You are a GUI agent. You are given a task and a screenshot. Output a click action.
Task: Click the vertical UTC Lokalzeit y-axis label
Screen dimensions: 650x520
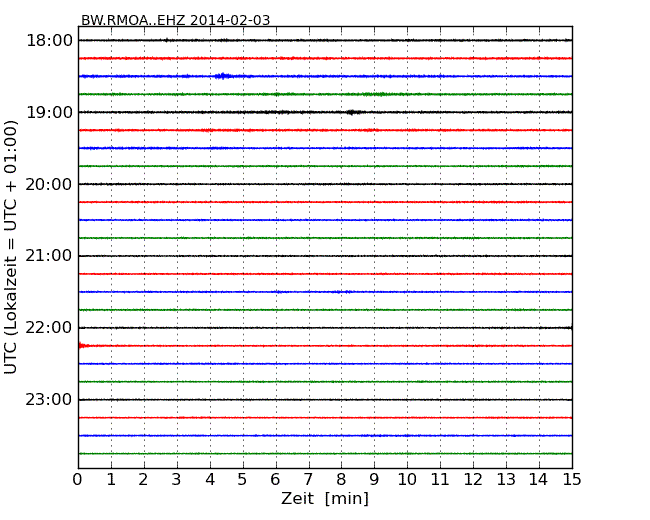click(12, 246)
